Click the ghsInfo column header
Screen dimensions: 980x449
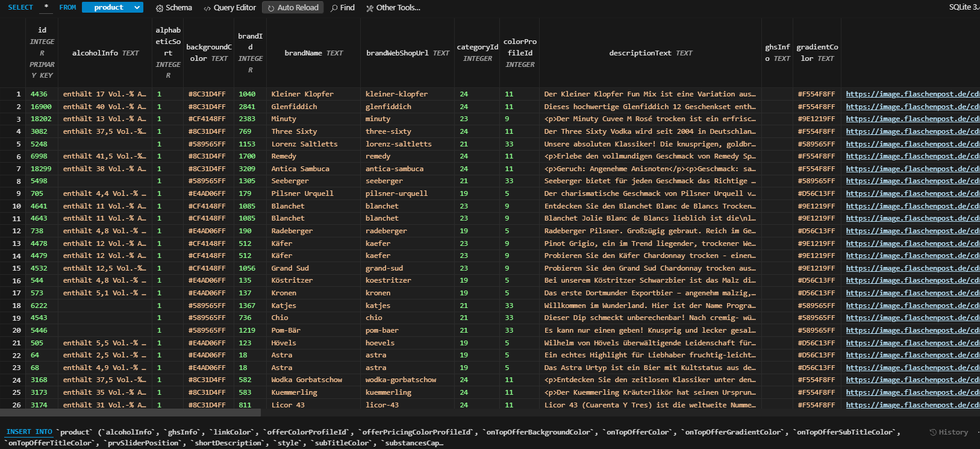pos(777,52)
